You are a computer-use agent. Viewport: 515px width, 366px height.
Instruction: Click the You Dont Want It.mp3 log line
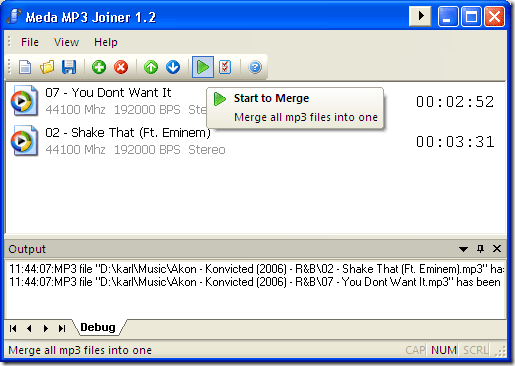pos(255,282)
